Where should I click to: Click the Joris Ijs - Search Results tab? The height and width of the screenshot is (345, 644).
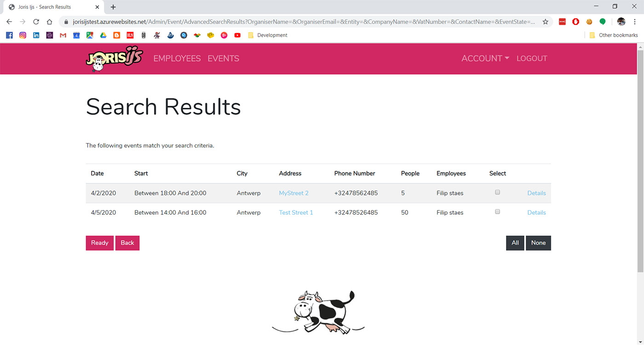pos(53,7)
